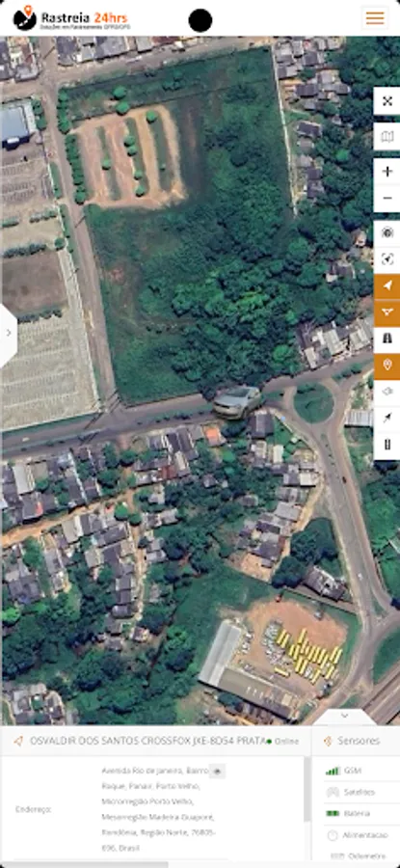Click the diagonal arrow direction icon
Screen dimensions: 400x868
click(387, 420)
